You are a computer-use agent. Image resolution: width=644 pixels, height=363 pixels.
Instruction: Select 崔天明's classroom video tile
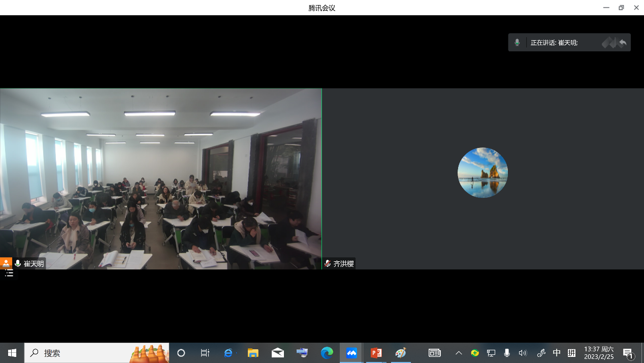[160, 178]
